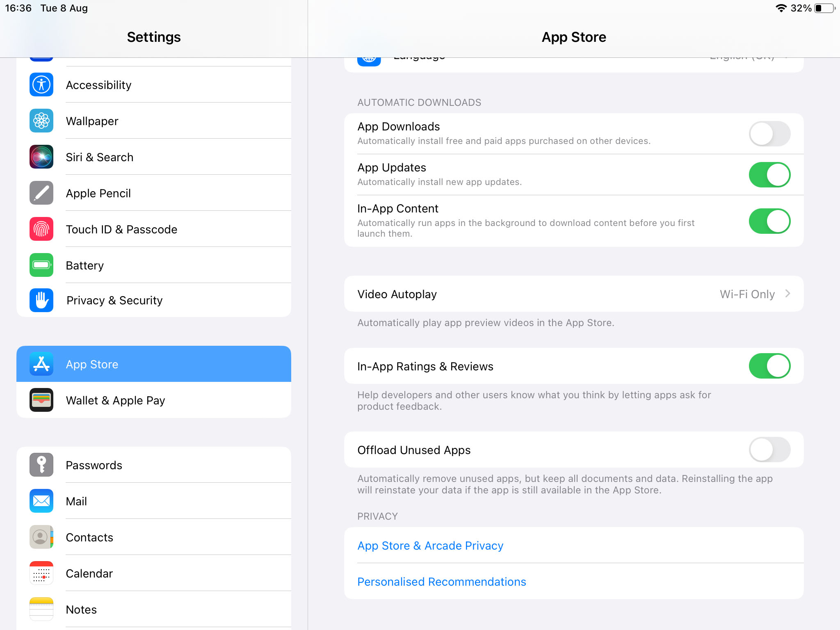Open the Accessibility icon in Settings sidebar
The image size is (840, 630).
[x=41, y=85]
